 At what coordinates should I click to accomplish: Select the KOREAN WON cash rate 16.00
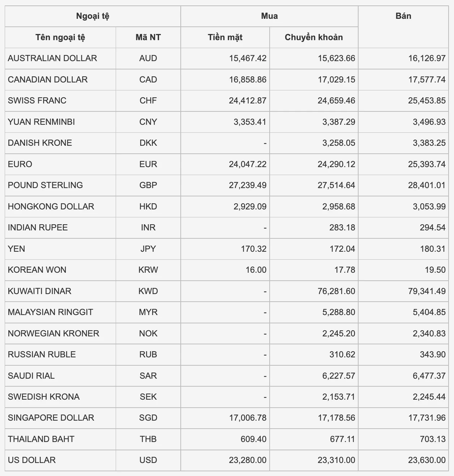tap(256, 270)
